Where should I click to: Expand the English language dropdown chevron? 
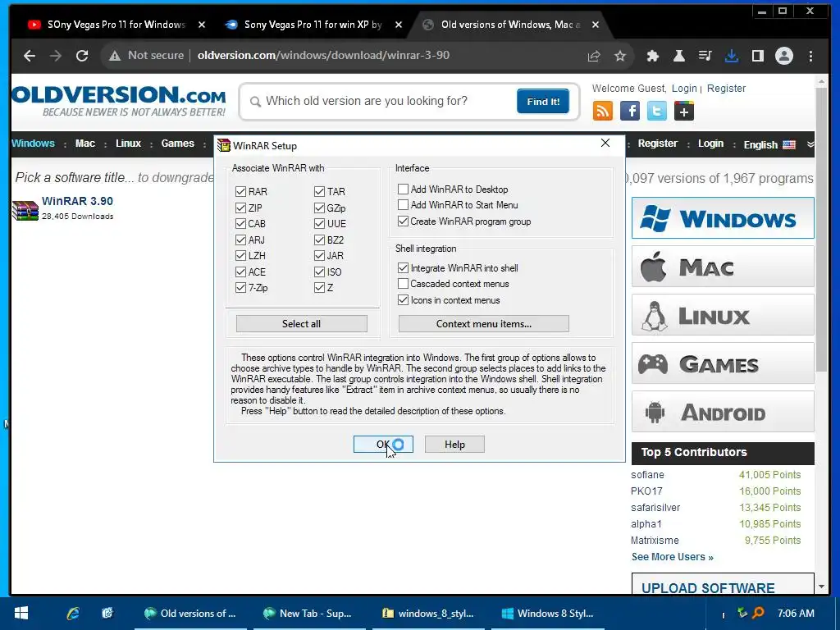[810, 144]
